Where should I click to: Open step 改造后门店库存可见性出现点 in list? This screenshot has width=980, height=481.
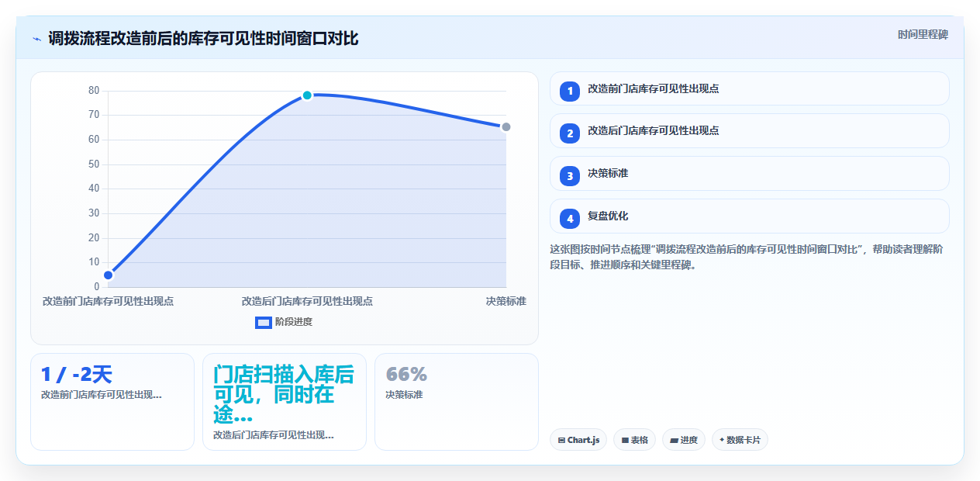750,131
